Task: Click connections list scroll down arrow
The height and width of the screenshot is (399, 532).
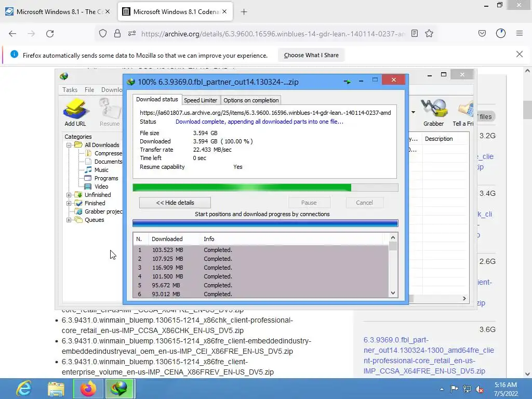Action: (393, 293)
